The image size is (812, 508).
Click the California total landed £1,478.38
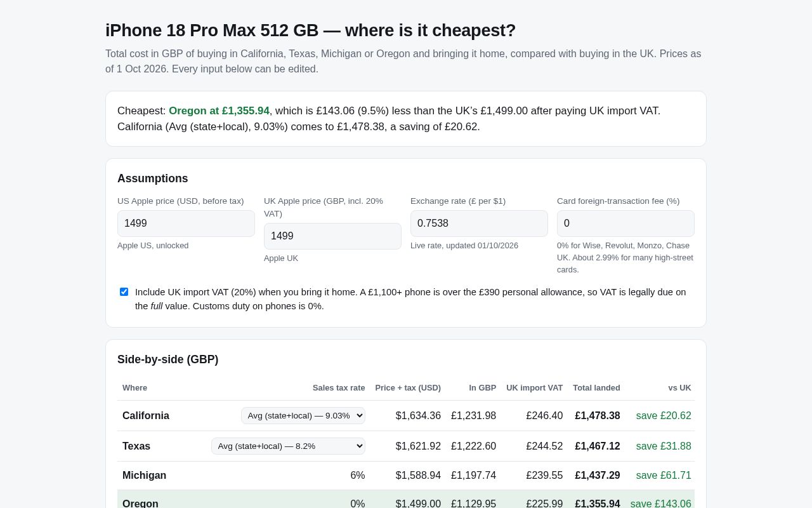(x=598, y=416)
